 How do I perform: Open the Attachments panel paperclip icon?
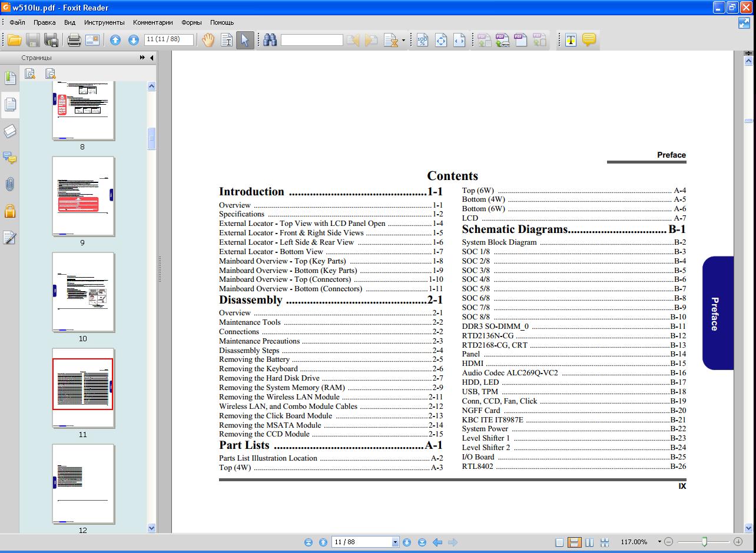(9, 184)
